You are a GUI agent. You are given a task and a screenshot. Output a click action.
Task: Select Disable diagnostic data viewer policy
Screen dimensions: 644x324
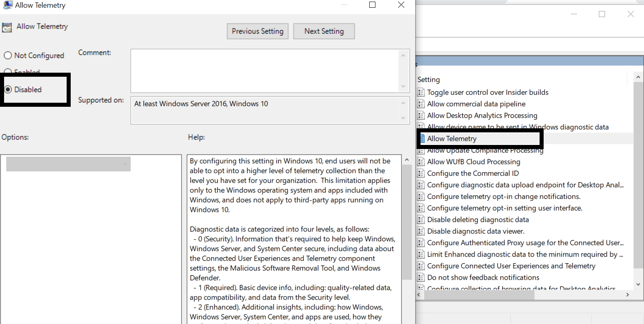[475, 231]
